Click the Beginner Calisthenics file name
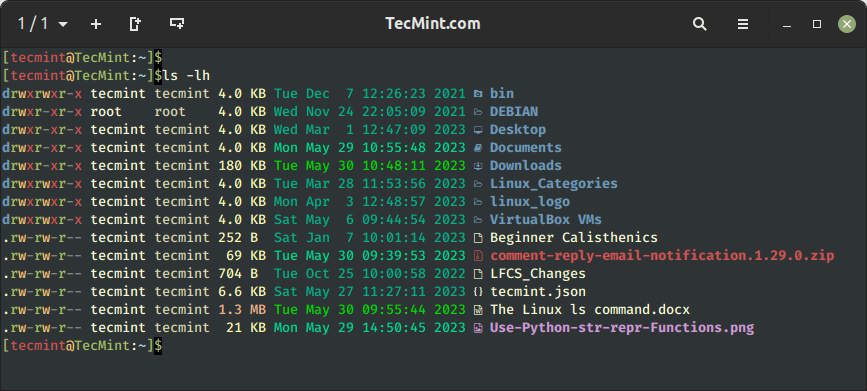The image size is (867, 391). tap(574, 238)
